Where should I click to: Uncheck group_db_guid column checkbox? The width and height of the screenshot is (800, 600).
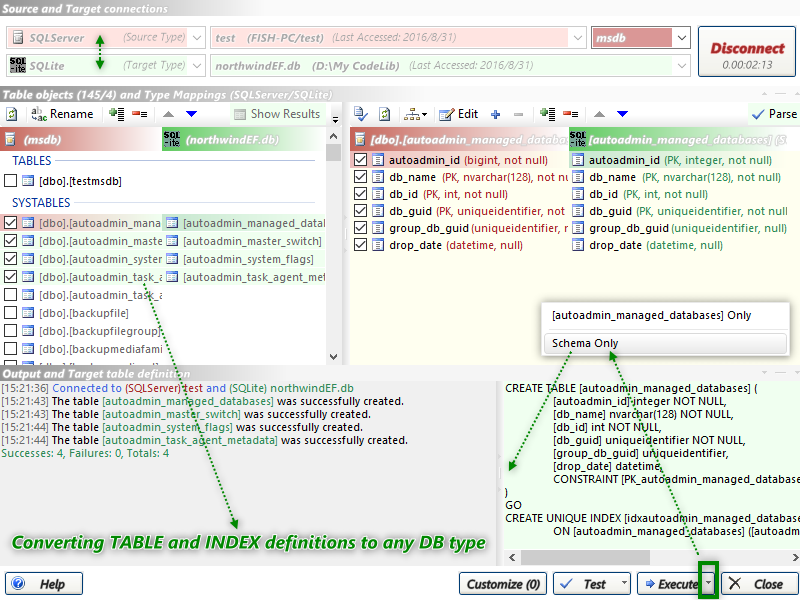click(x=360, y=228)
